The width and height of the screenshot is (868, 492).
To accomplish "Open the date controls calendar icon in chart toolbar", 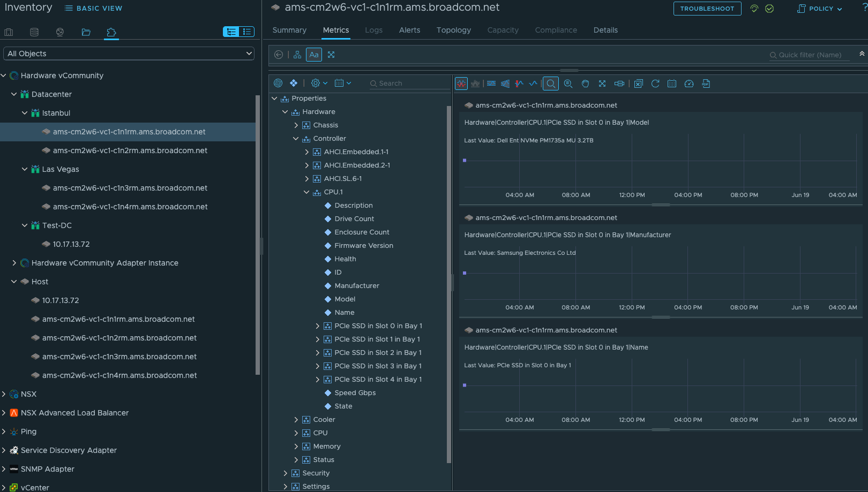I will tap(672, 84).
